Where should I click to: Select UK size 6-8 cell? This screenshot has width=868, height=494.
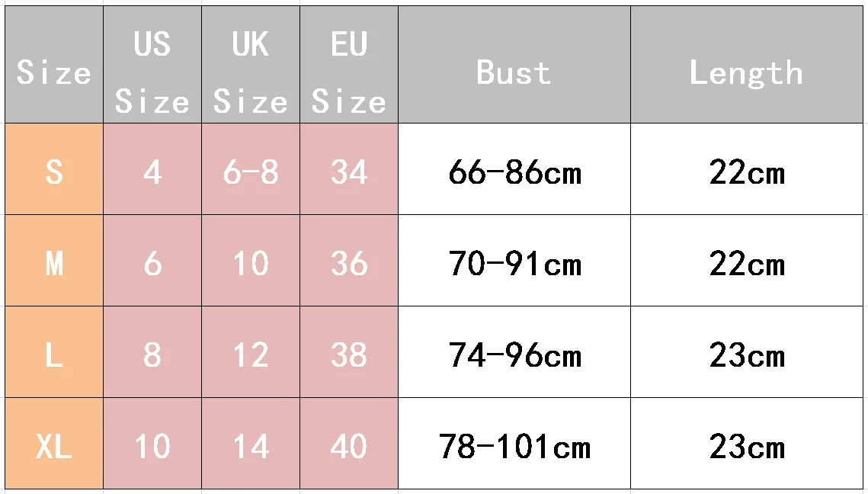pyautogui.click(x=251, y=169)
